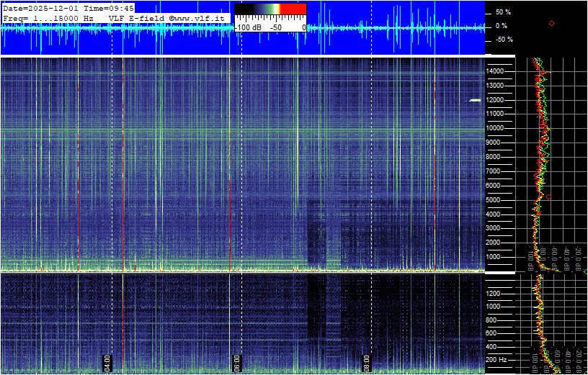Click the 200 Hz label on the lower axis

(496, 359)
